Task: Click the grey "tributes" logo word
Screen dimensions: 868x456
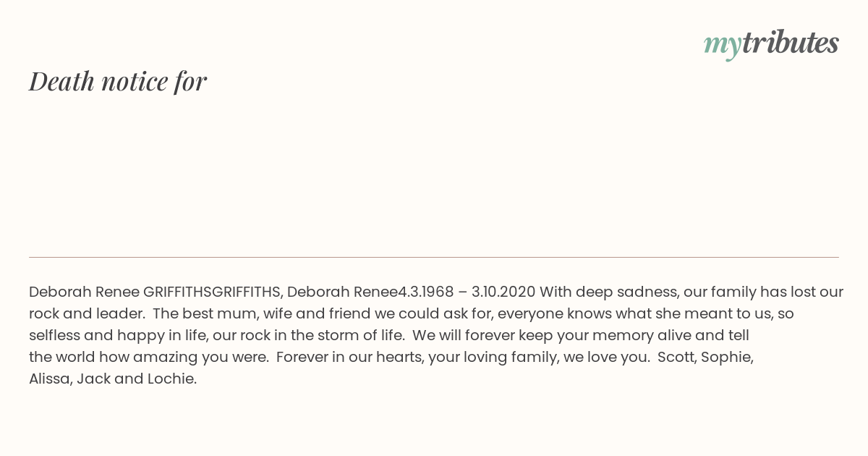Action: pos(791,43)
